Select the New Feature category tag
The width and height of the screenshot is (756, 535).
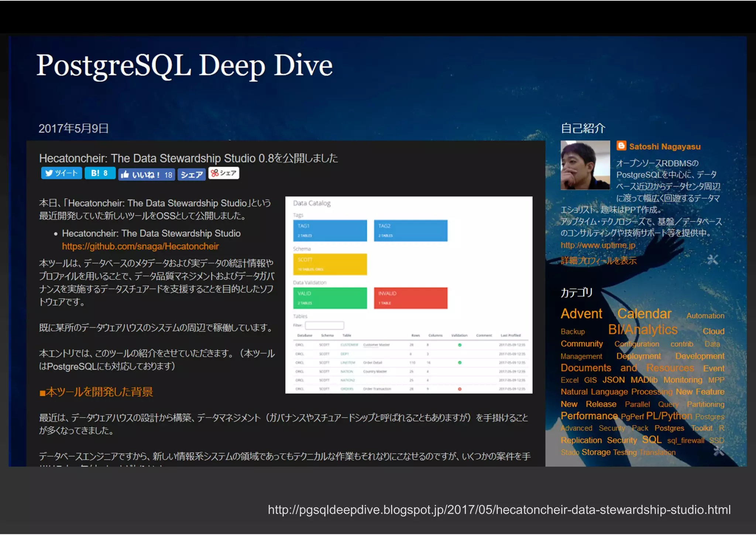[x=700, y=392]
